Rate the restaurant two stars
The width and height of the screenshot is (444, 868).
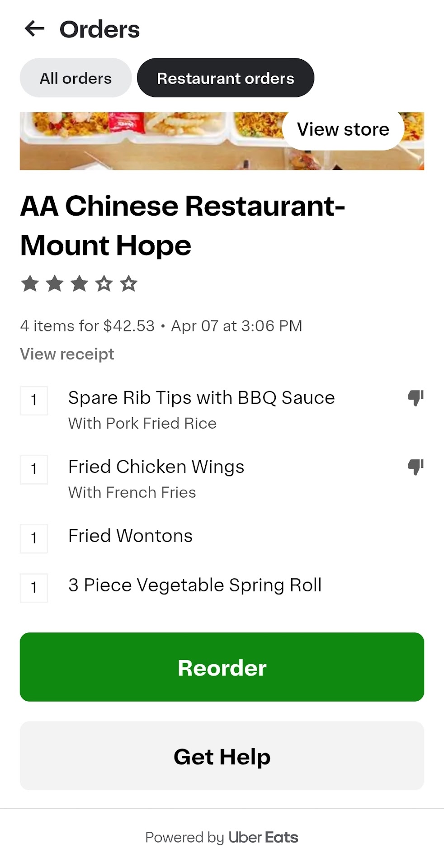click(x=55, y=284)
